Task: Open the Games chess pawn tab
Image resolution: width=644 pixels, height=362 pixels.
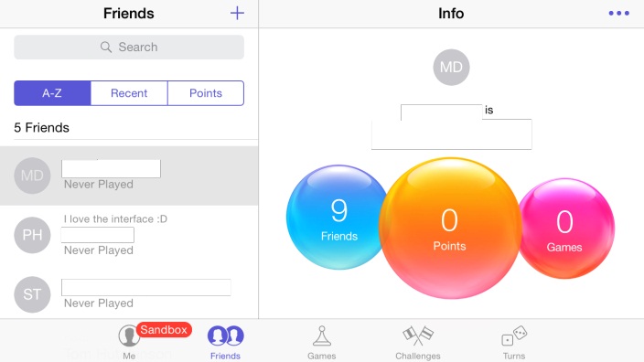Action: 322,342
